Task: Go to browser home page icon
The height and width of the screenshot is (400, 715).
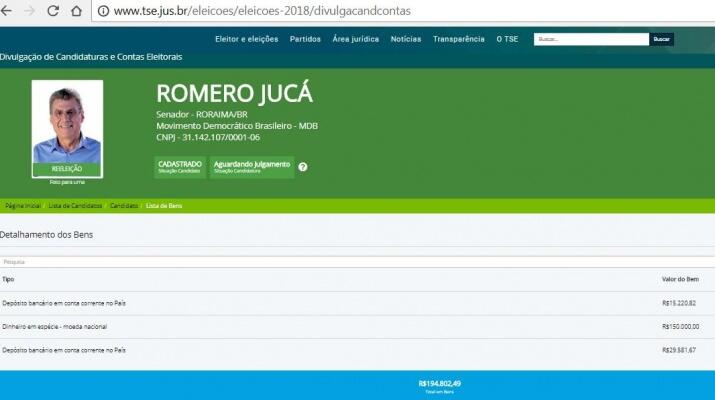Action: click(x=76, y=11)
